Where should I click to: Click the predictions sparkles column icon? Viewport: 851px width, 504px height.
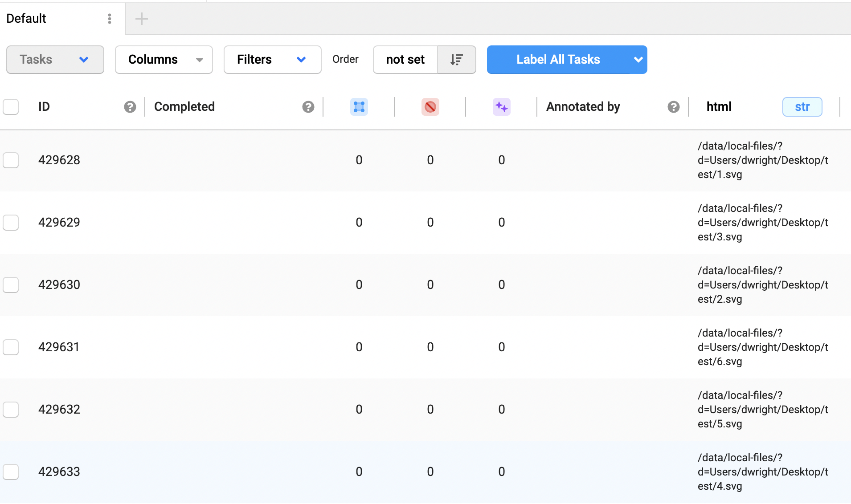pos(501,107)
